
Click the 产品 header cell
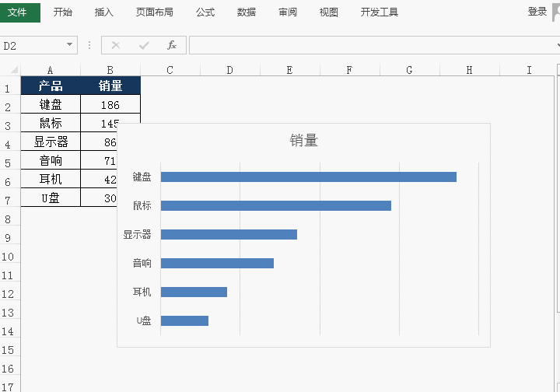tap(51, 86)
